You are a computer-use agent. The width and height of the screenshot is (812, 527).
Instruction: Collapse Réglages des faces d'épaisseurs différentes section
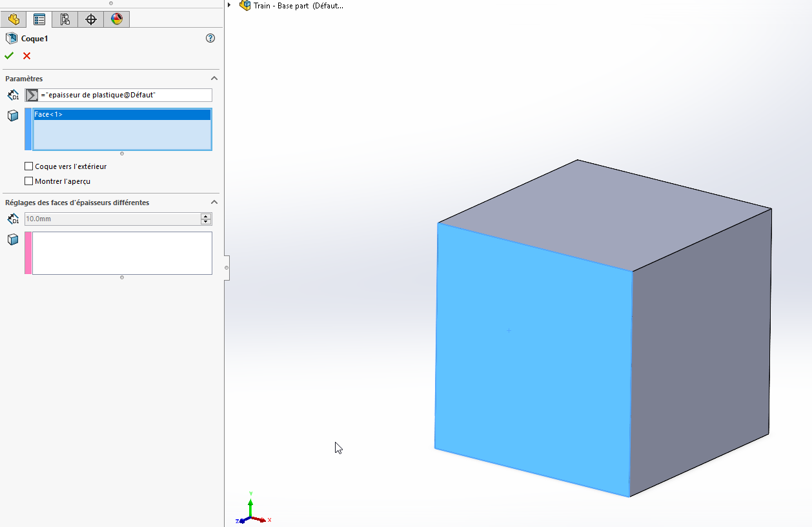(x=214, y=203)
